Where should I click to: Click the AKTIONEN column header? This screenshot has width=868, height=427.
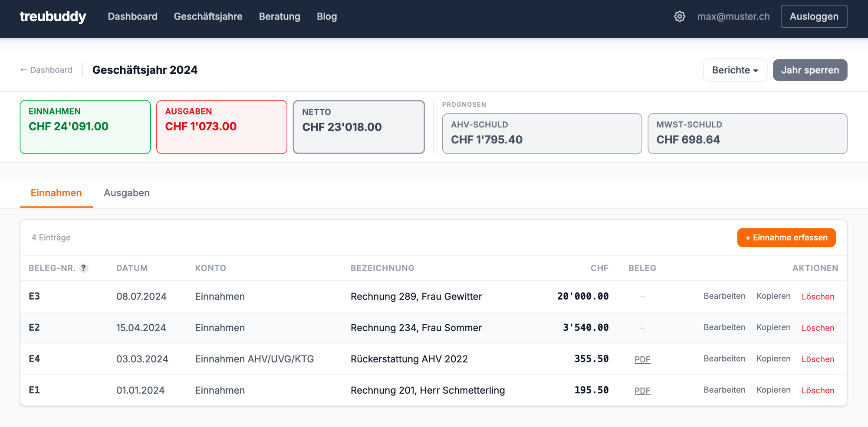coord(815,268)
